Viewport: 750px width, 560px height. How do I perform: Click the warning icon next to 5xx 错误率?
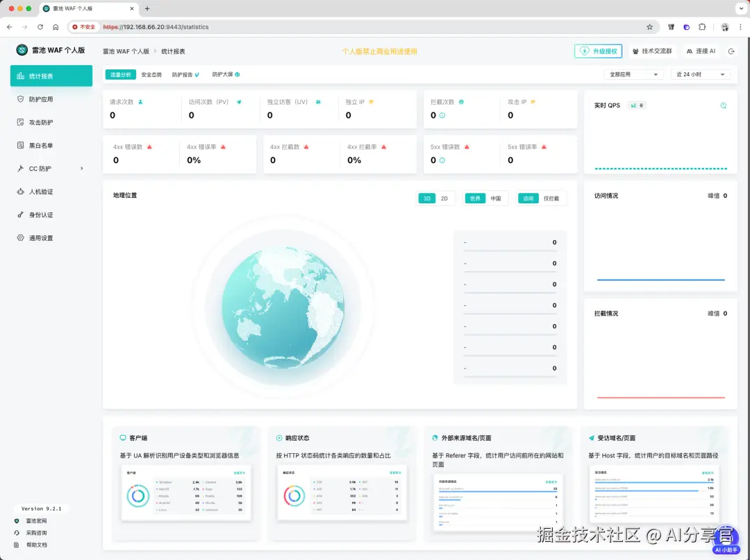pyautogui.click(x=544, y=146)
